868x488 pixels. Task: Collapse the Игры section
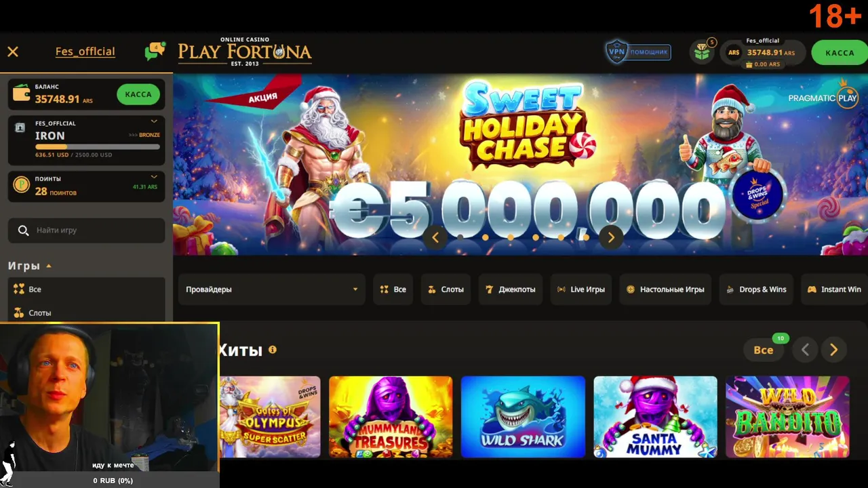click(x=49, y=266)
